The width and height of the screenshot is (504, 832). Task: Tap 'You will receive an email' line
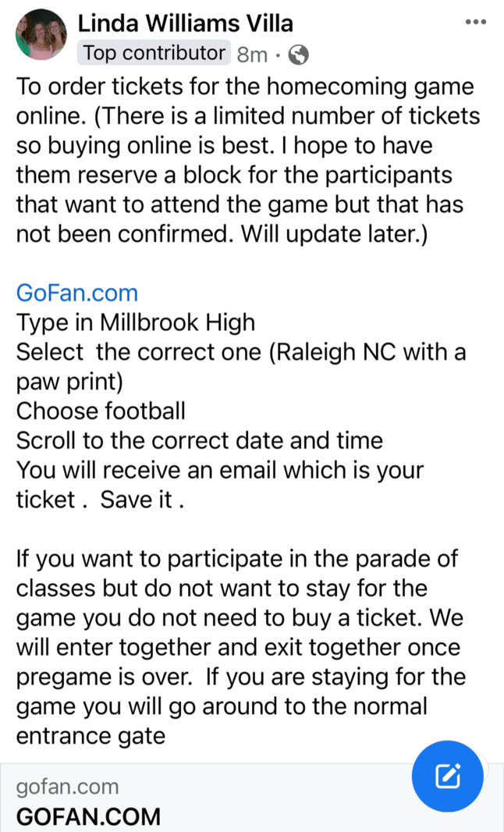point(220,471)
